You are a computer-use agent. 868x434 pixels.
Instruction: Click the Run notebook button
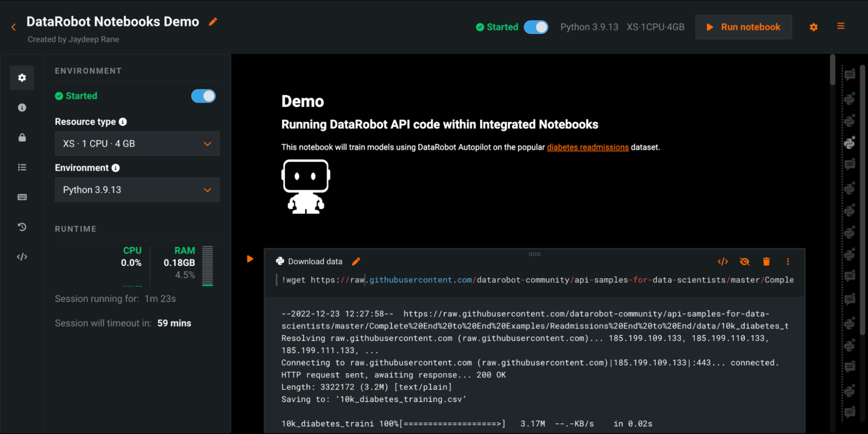coord(743,27)
